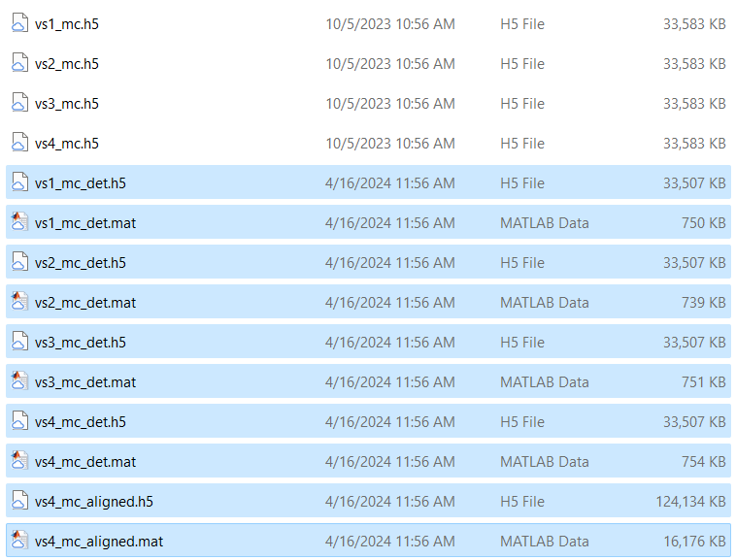The height and width of the screenshot is (560, 736).
Task: Click the 739 KB size entry
Action: (x=704, y=303)
